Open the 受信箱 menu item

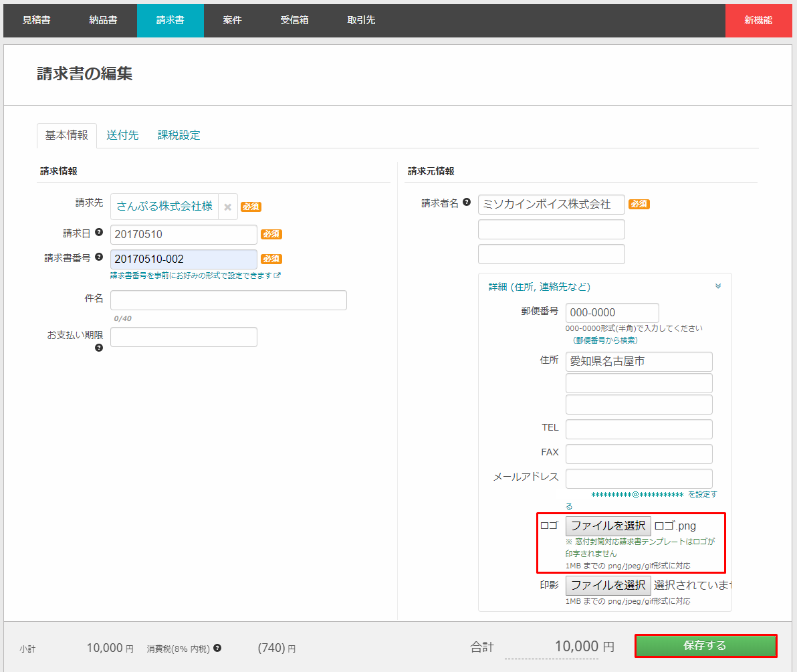[x=294, y=20]
